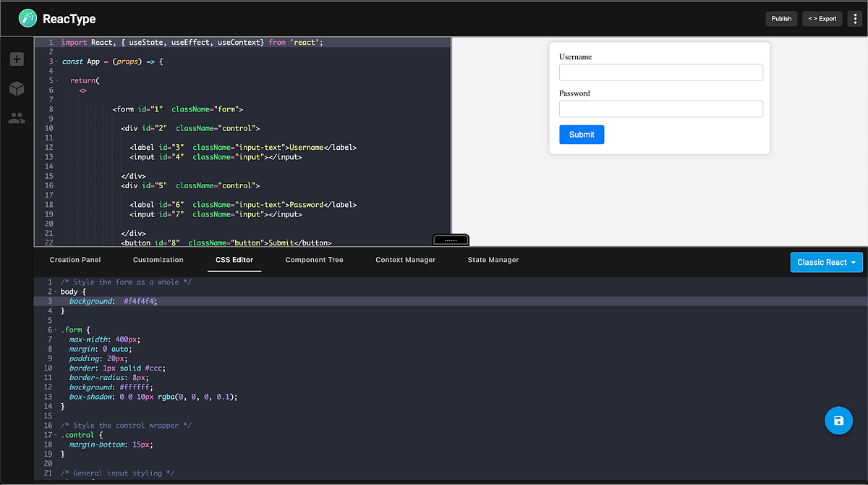Select the add element plus icon in sidebar
This screenshot has height=485, width=868.
click(16, 59)
